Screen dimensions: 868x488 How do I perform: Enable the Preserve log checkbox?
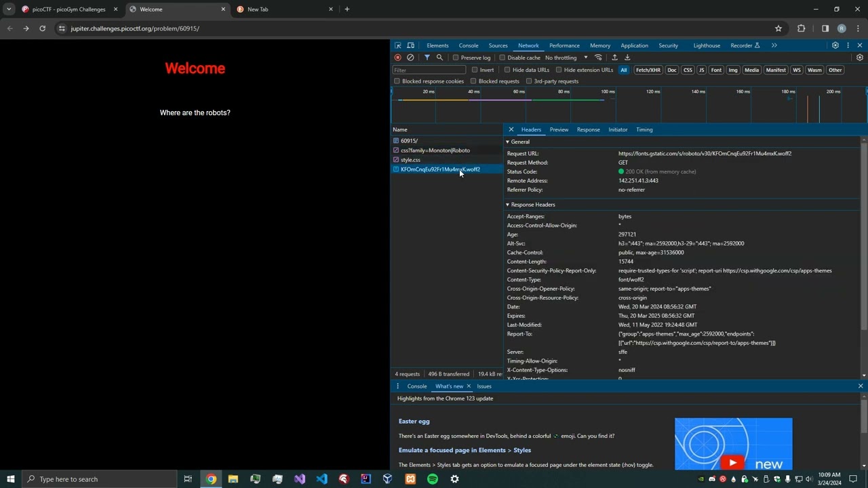point(456,58)
